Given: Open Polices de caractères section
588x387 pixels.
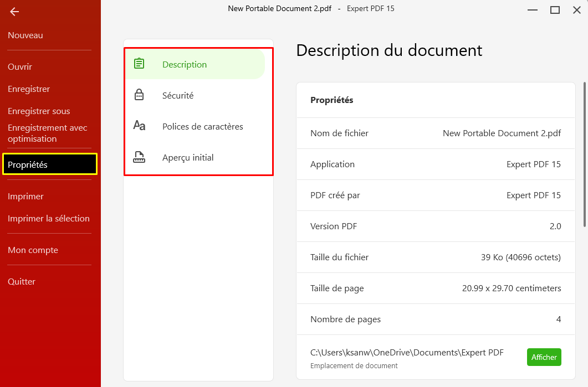Looking at the screenshot, I should [x=195, y=127].
